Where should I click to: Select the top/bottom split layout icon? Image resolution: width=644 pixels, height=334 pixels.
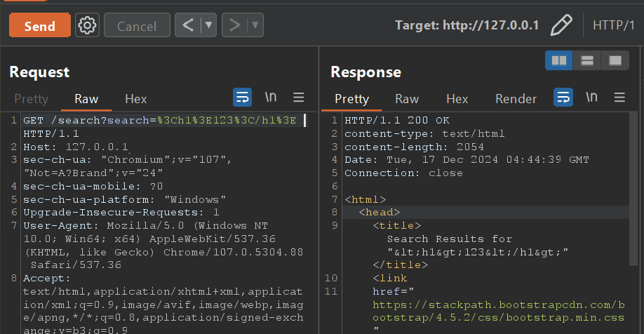click(x=587, y=61)
